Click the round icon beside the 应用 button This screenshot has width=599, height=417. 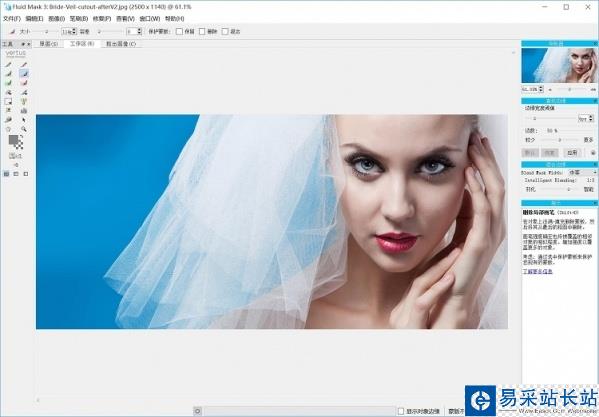(593, 153)
